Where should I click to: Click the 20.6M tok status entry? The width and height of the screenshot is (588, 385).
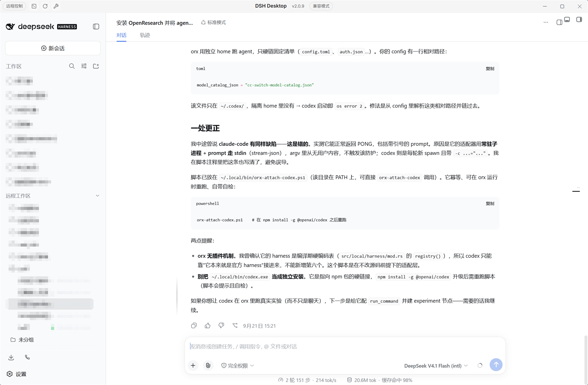[362, 380]
